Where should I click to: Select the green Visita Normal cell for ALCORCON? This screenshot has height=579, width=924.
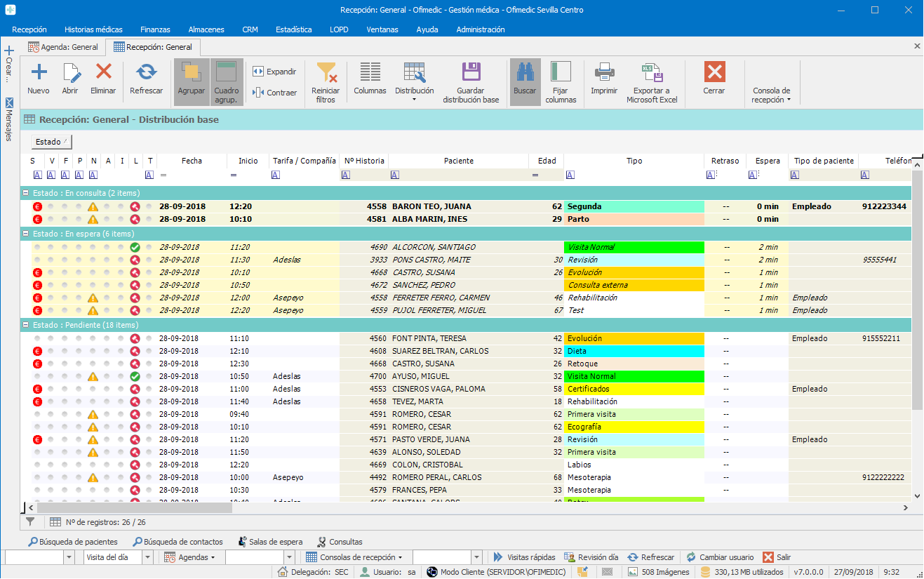[634, 247]
